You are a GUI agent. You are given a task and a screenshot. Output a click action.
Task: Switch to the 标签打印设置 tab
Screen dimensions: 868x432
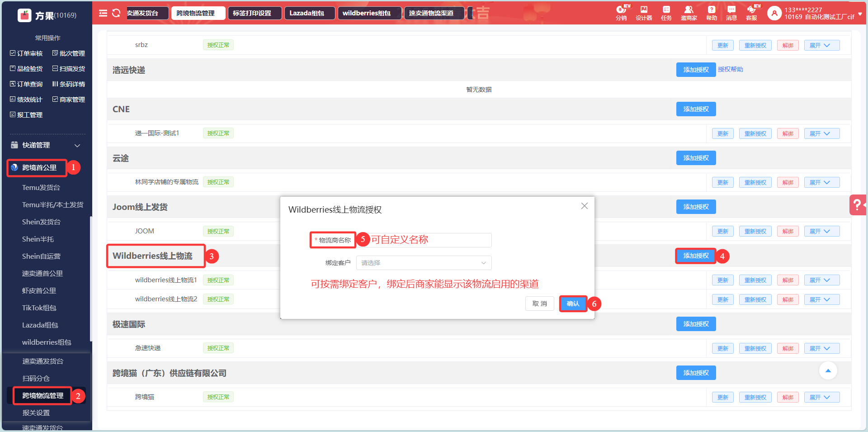pyautogui.click(x=254, y=13)
